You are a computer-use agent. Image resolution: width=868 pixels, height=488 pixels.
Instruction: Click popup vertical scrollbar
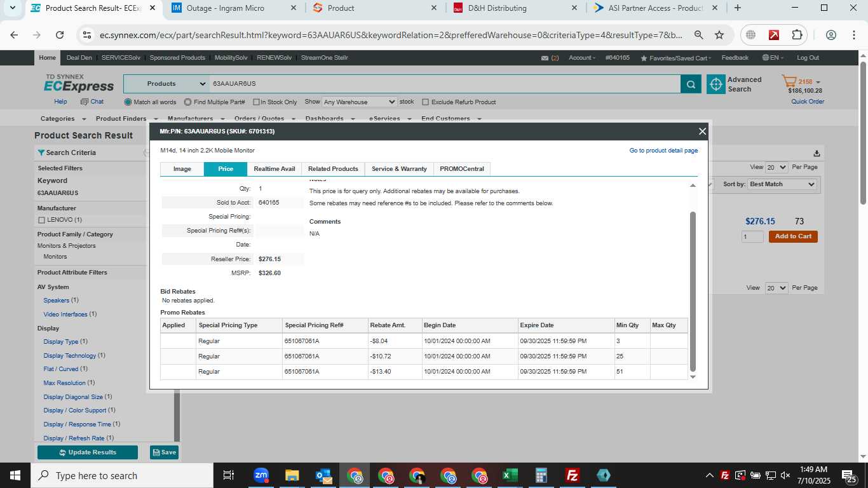[693, 292]
